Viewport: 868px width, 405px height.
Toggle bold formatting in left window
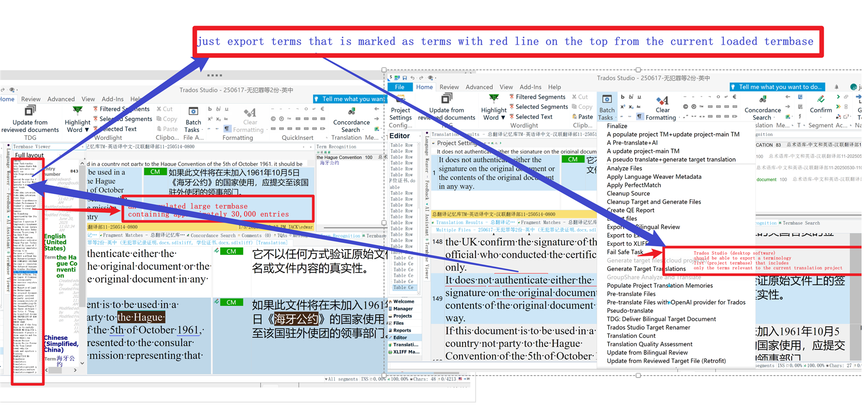coord(210,109)
